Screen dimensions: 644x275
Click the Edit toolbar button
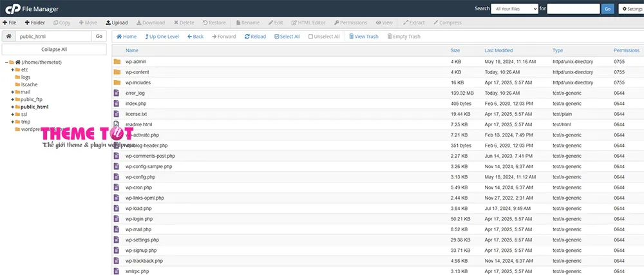pos(276,23)
